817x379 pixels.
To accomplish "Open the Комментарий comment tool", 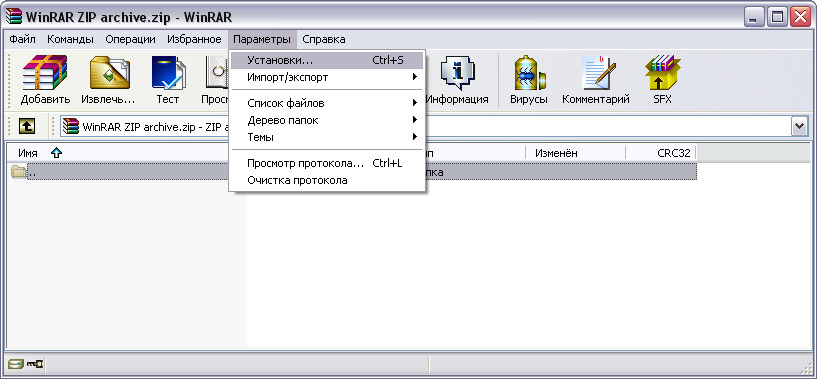I will (596, 79).
